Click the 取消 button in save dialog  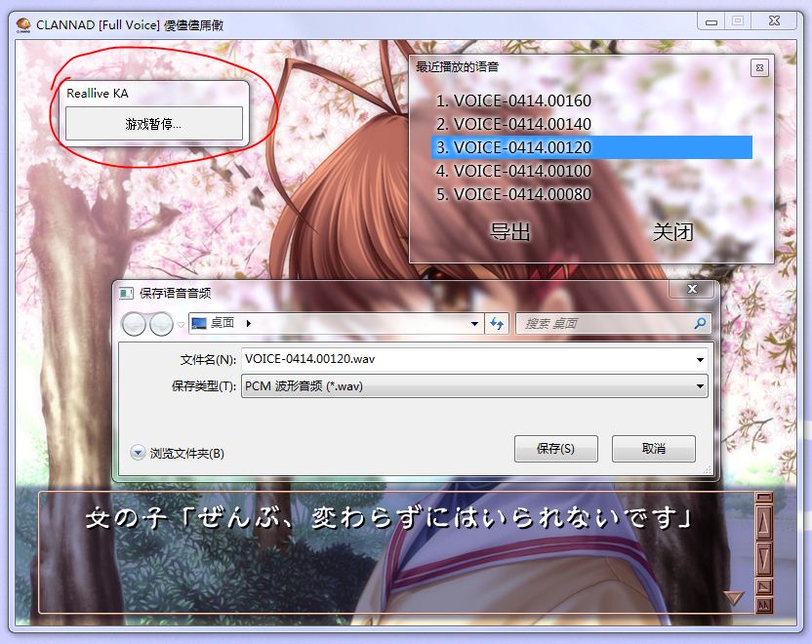[x=654, y=448]
